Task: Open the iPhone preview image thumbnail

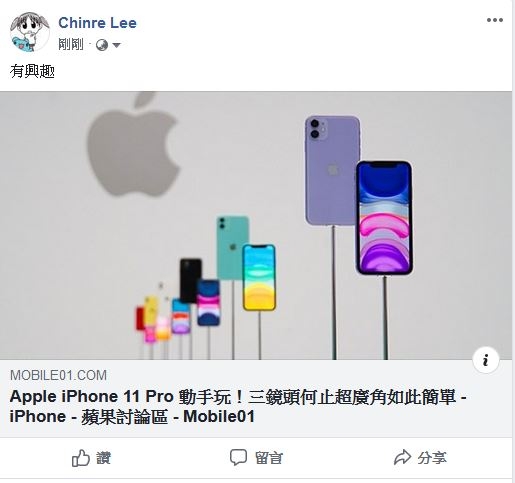Action: point(256,225)
